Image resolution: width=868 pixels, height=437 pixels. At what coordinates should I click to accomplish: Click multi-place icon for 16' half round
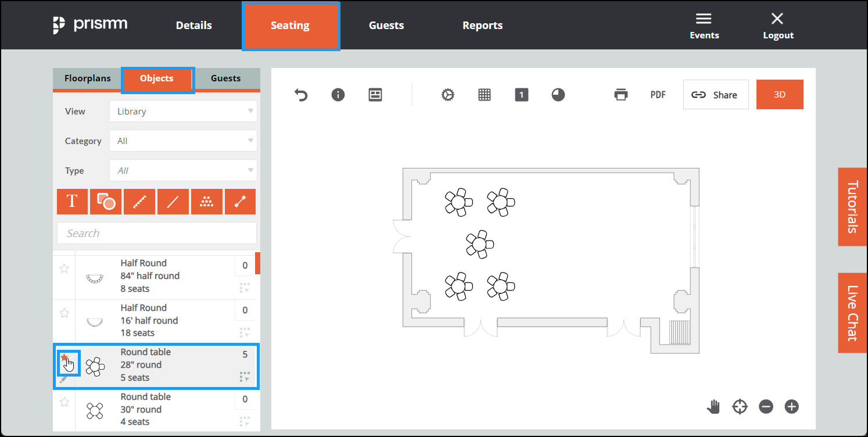tap(245, 333)
